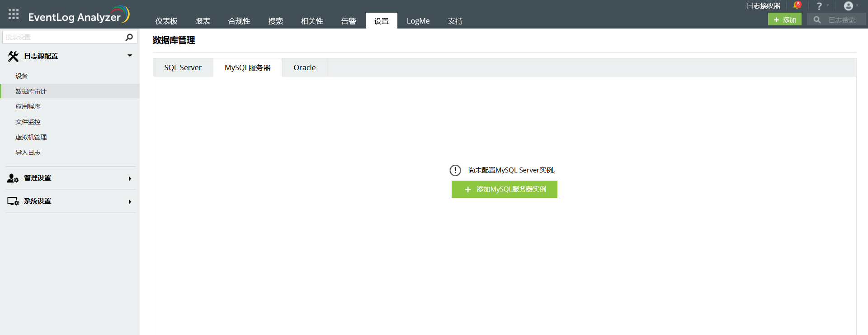Go to the 支持 tab
The height and width of the screenshot is (335, 868).
tap(455, 21)
